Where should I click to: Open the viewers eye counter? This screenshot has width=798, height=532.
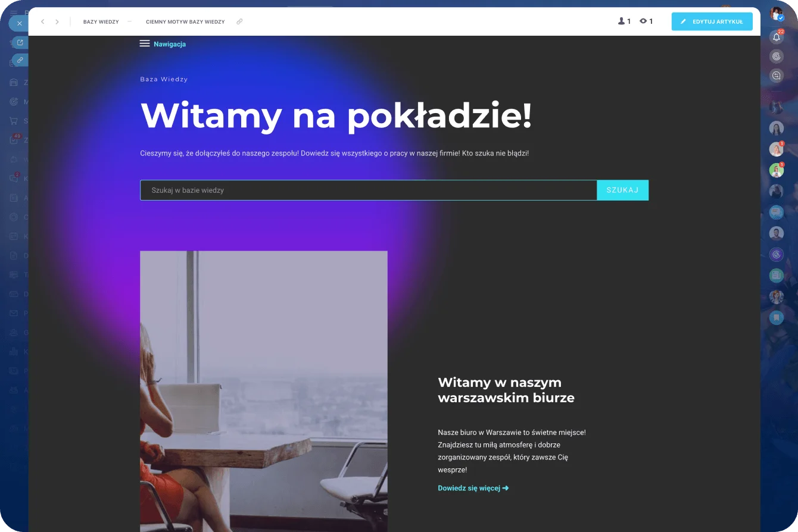[646, 21]
